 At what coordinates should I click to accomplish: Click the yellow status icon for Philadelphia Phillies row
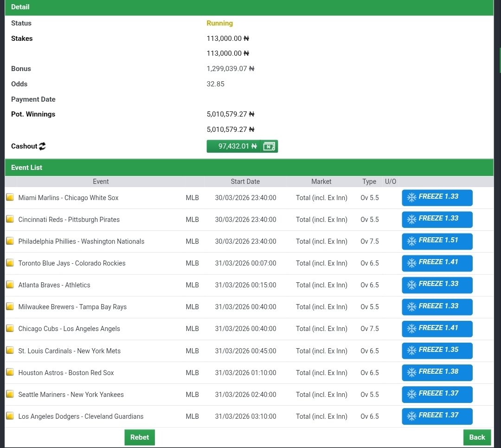point(10,241)
